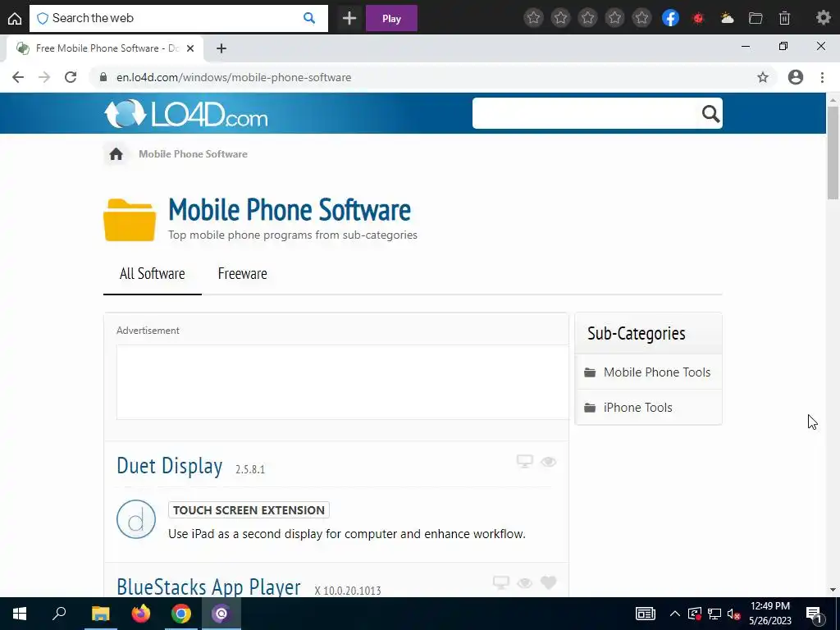Screen dimensions: 840x630
Task: Open Google Chrome from the taskbar
Action: pos(181,614)
